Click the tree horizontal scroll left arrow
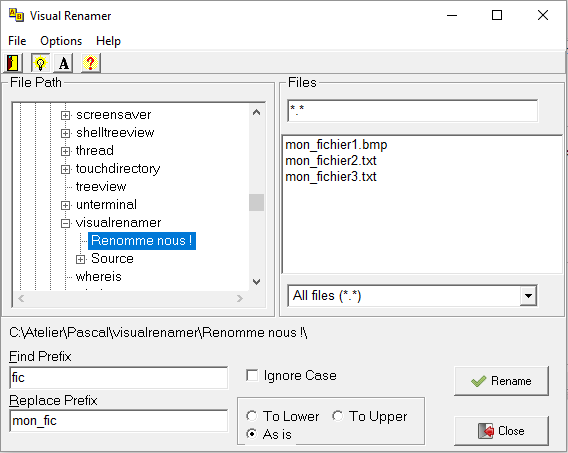568x453 pixels. click(x=21, y=298)
